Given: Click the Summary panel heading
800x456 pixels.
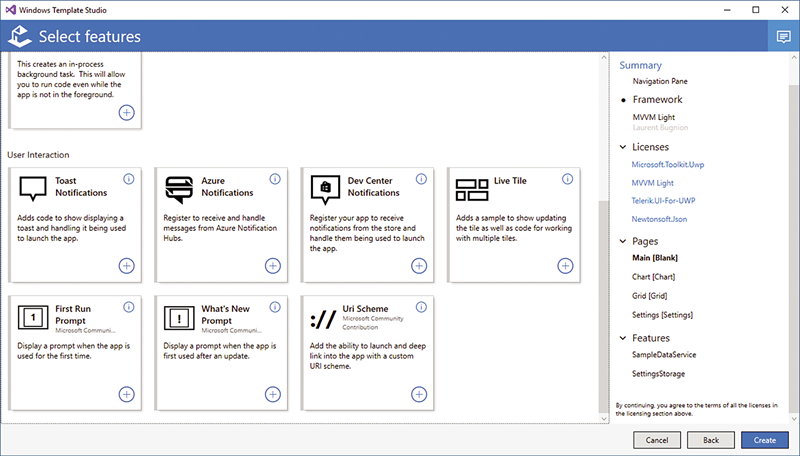Looking at the screenshot, I should (x=640, y=65).
